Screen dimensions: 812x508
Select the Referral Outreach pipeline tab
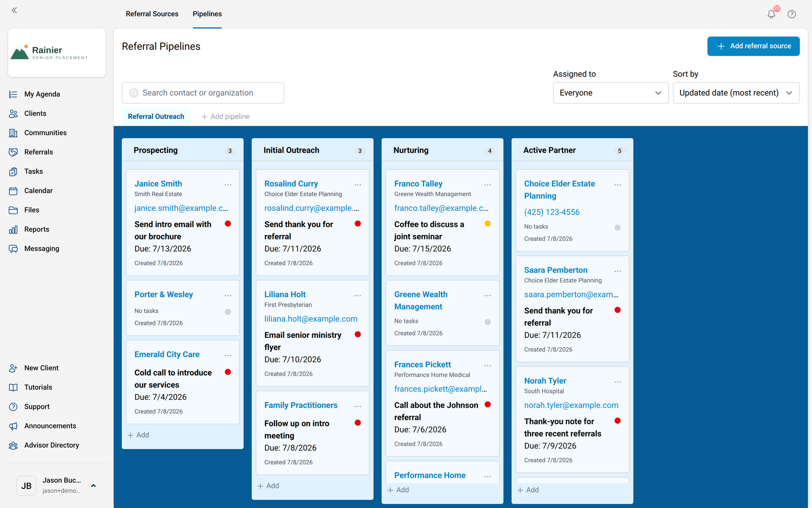156,116
